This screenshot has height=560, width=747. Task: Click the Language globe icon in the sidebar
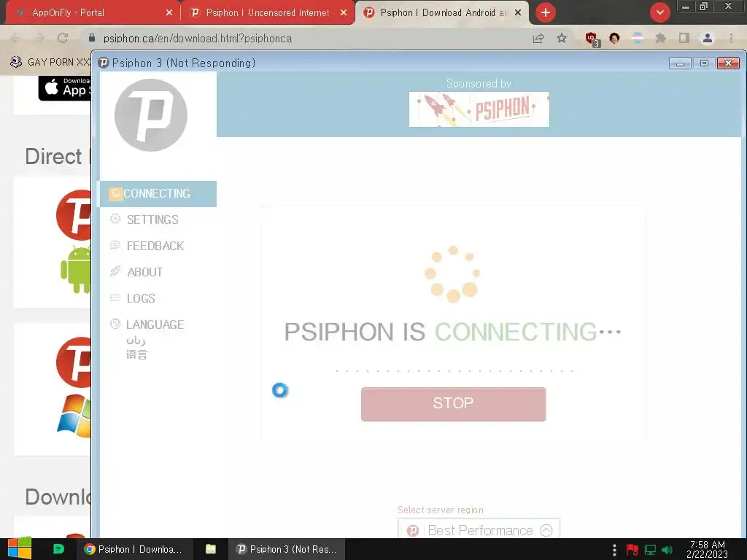[x=115, y=324]
